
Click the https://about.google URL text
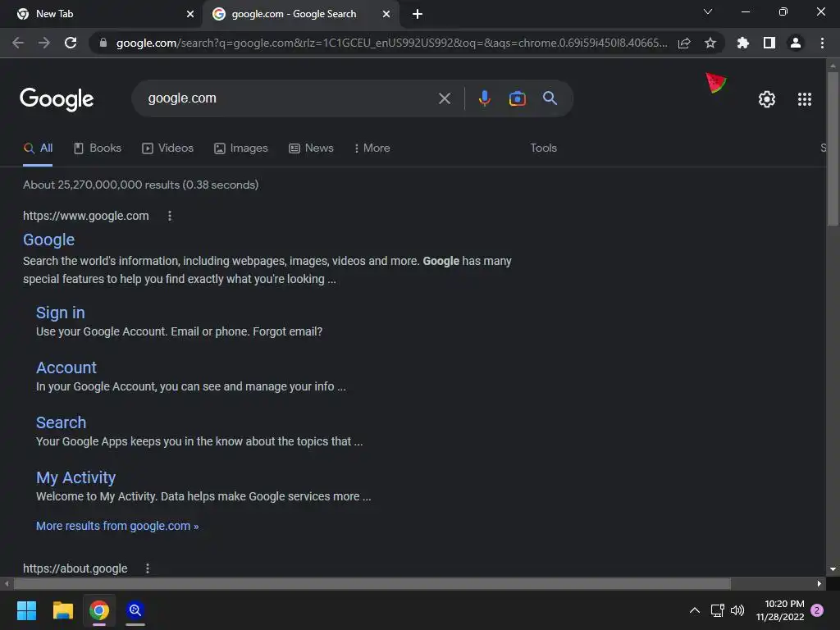click(75, 568)
